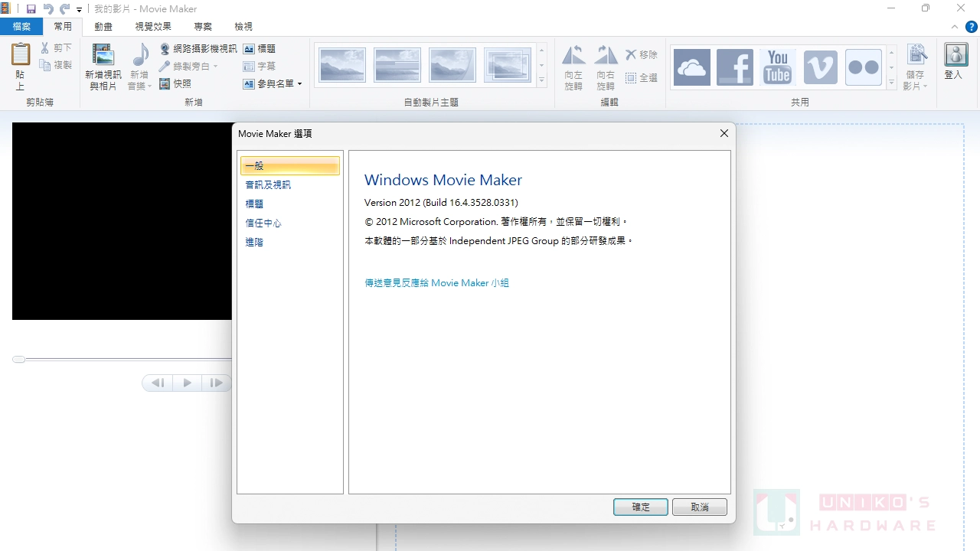
Task: Switch to the 專案 ribbon tab
Action: (x=203, y=27)
